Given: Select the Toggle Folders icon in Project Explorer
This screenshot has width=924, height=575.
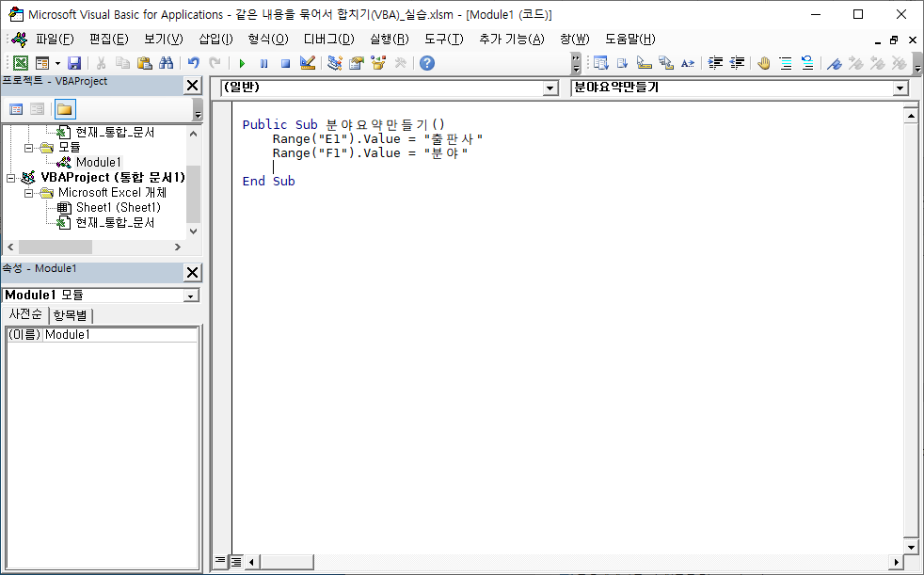Looking at the screenshot, I should pos(64,108).
